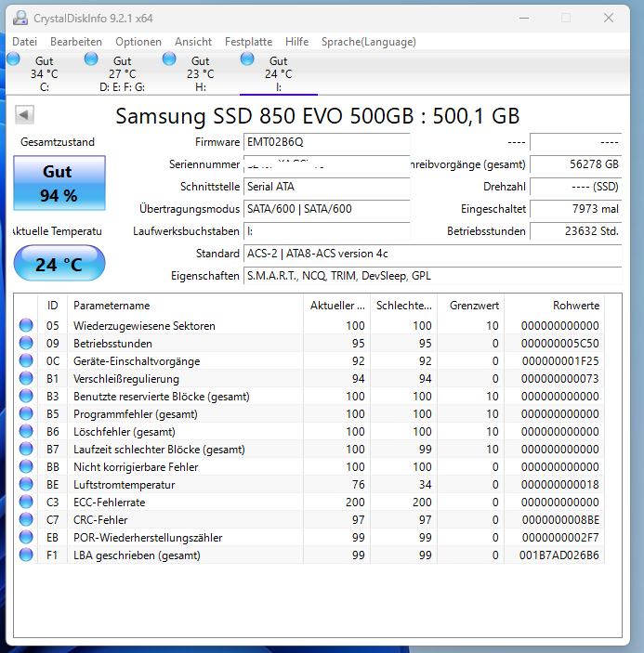This screenshot has width=644, height=653.
Task: Select the Wiederzugewiesene Sektoren row name
Action: [x=144, y=326]
